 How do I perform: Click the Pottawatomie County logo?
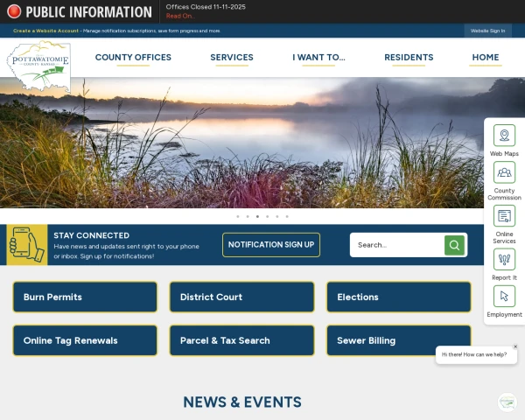[38, 66]
